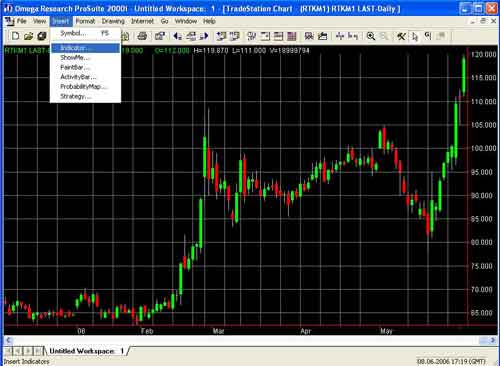Click the H=119.870 value in chart header
500x366 pixels.
(211, 51)
